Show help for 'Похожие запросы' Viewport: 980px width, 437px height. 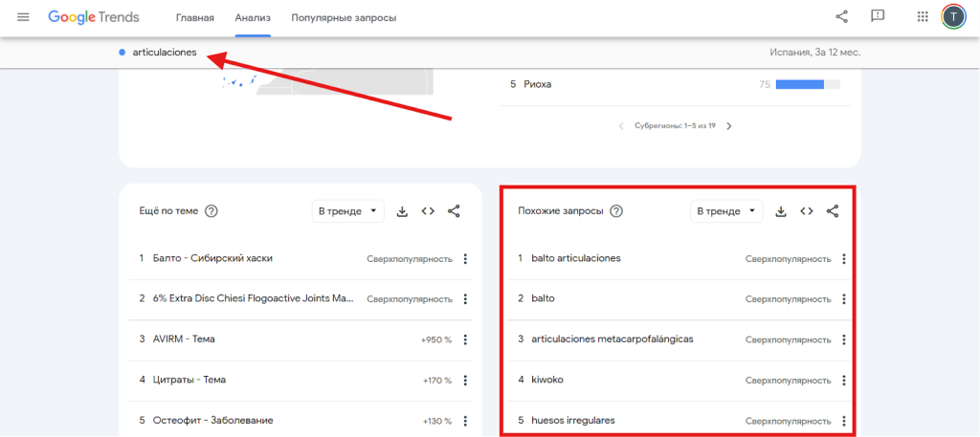click(x=616, y=211)
